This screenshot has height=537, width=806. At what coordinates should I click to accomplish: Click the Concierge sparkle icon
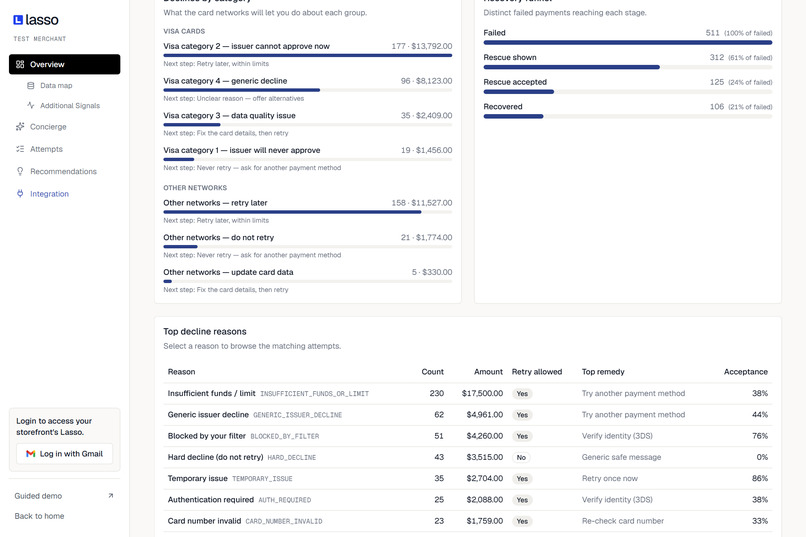20,126
